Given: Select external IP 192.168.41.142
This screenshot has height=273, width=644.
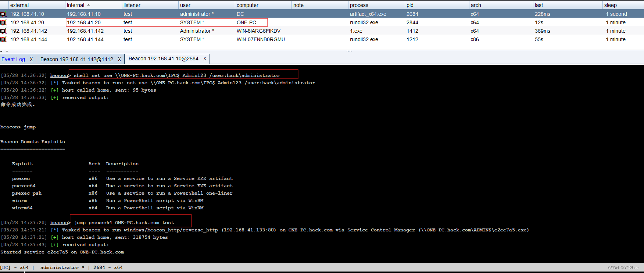Looking at the screenshot, I should 29,31.
